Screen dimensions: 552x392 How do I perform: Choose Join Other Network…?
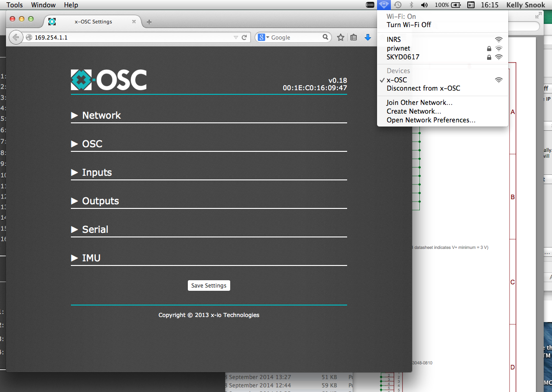tap(442, 103)
